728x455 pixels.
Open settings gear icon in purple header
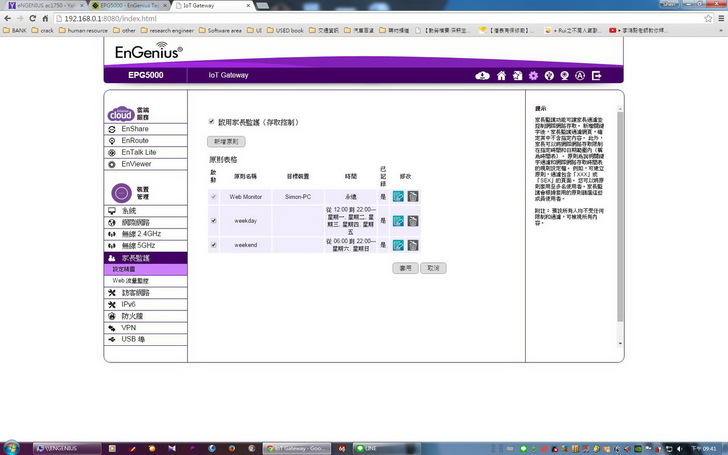point(533,75)
